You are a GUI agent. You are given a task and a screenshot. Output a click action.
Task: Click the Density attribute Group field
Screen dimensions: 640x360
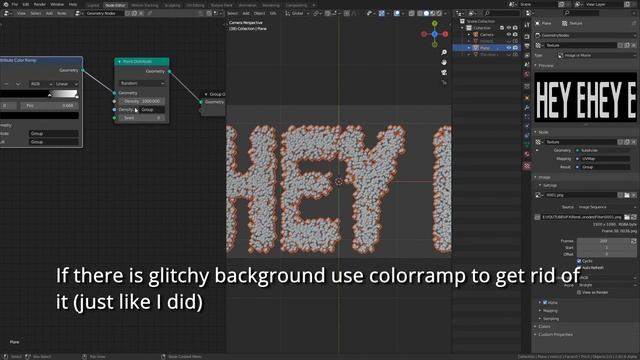point(152,110)
